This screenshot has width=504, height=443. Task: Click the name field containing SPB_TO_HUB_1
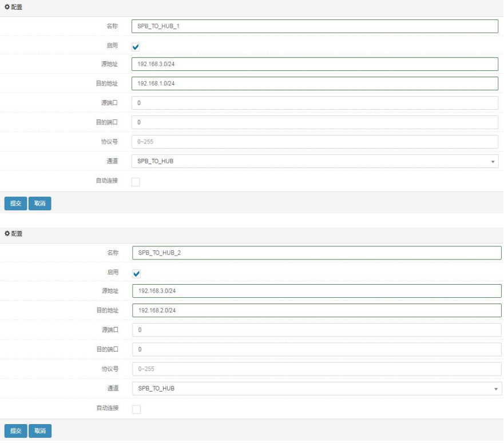pos(315,26)
